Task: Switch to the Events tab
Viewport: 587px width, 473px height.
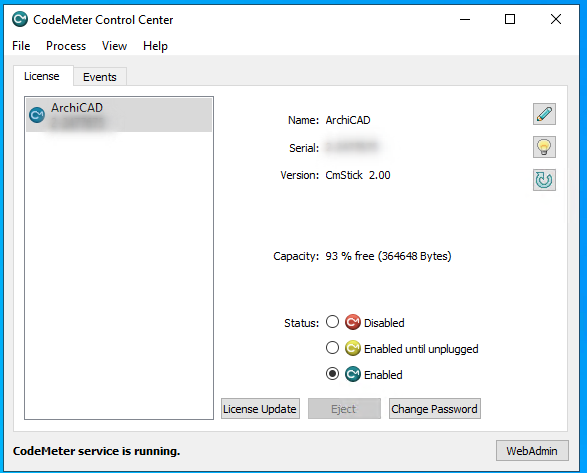Action: coord(100,77)
